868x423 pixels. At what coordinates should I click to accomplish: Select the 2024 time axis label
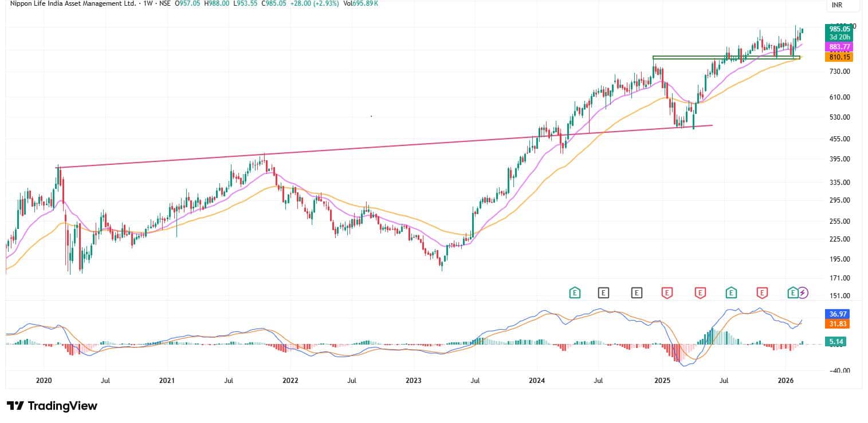coord(537,380)
